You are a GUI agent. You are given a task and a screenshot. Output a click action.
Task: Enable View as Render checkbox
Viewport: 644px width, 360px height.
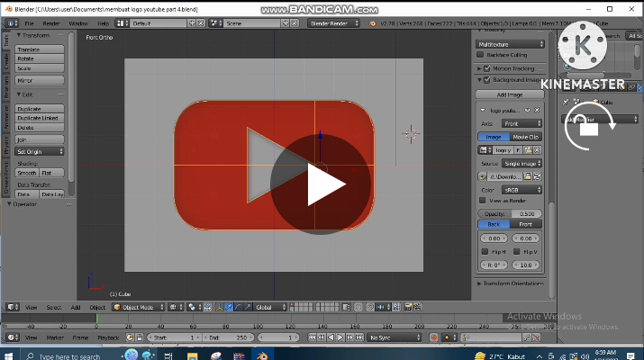pyautogui.click(x=483, y=201)
